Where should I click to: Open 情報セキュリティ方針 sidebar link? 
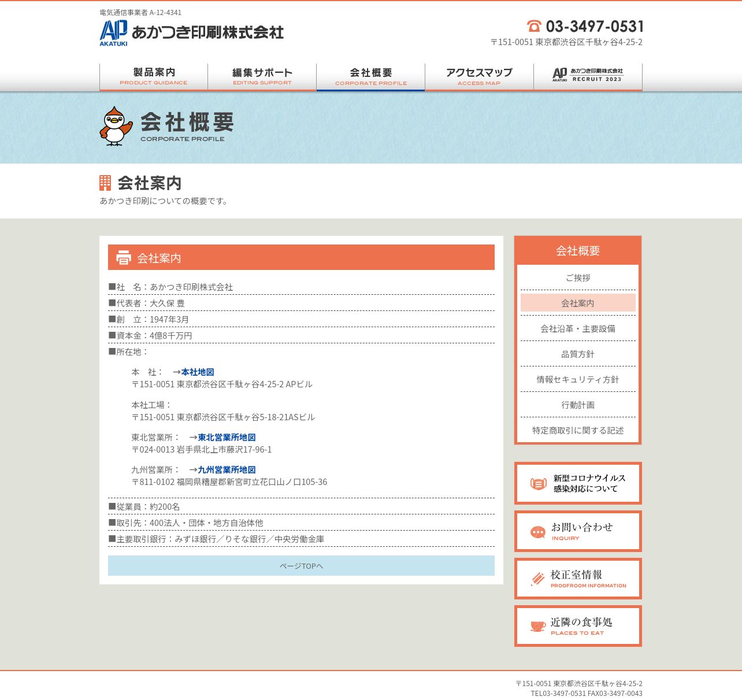[x=578, y=379]
